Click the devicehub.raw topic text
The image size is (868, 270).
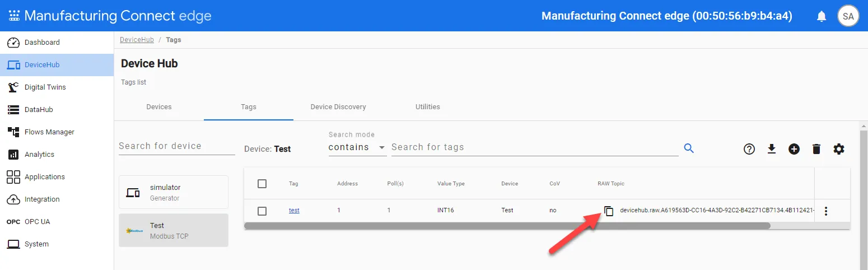717,211
